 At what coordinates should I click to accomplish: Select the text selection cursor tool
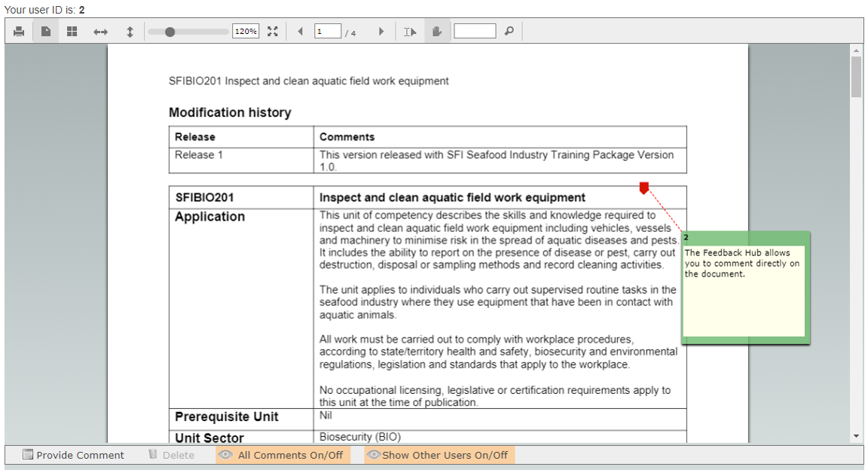click(410, 32)
